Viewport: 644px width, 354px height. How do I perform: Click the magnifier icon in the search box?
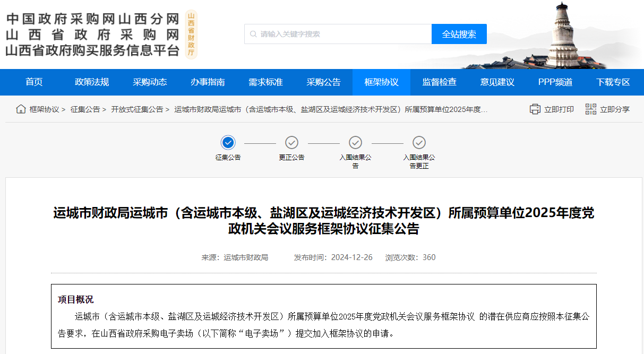[252, 34]
